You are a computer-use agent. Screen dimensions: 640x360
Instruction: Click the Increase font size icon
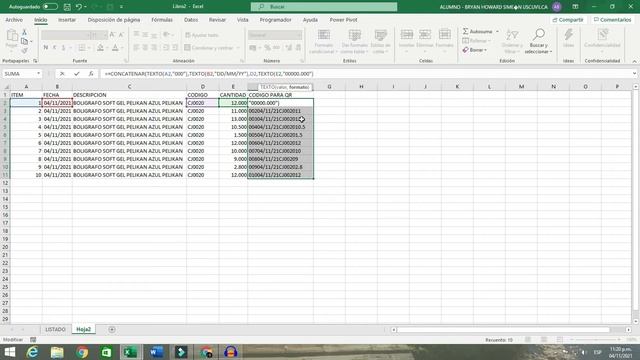click(x=112, y=35)
